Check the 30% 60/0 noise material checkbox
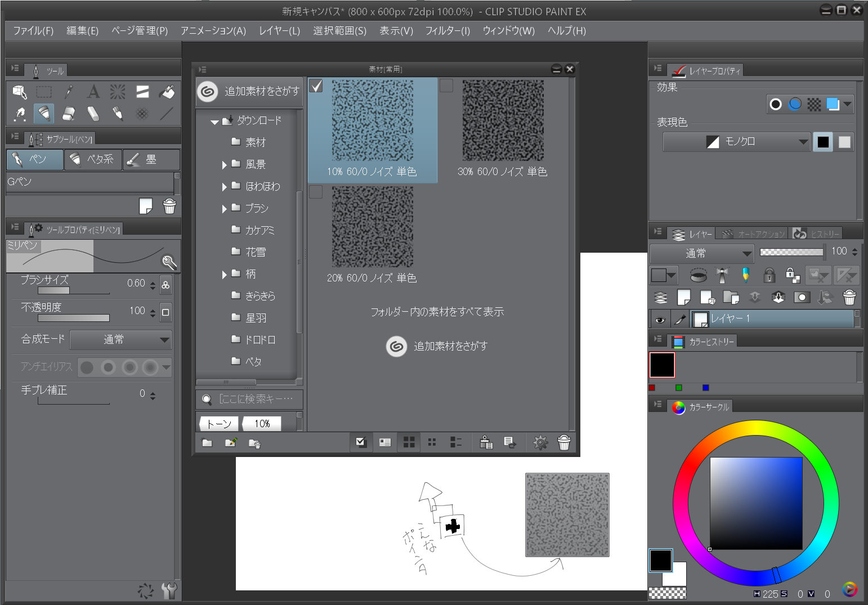The width and height of the screenshot is (868, 605). click(x=446, y=86)
